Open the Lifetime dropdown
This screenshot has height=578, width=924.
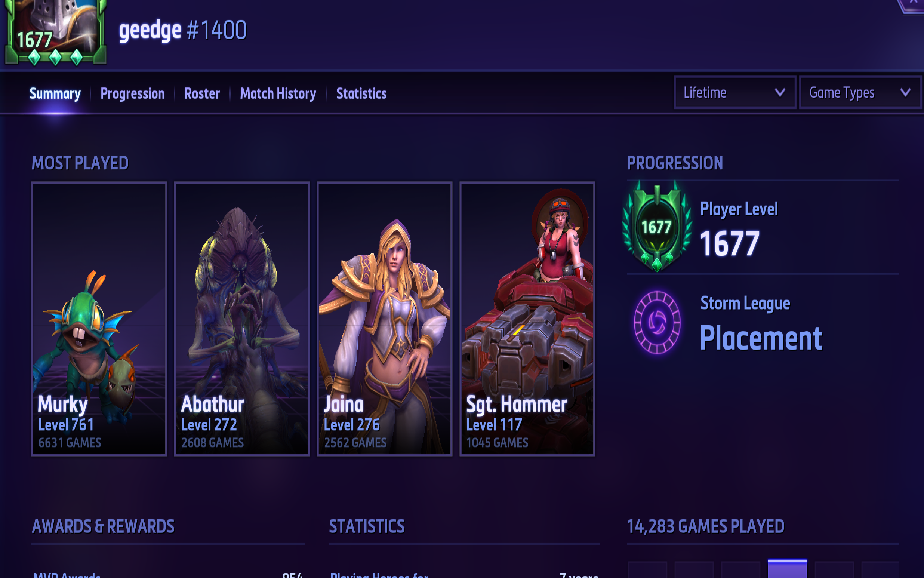click(734, 92)
